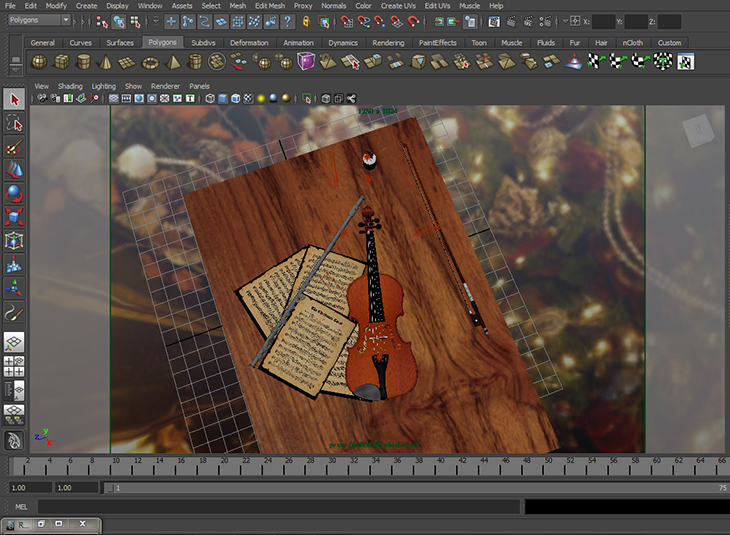The width and height of the screenshot is (730, 535).
Task: Switch to the Animation shelf tab
Action: pyautogui.click(x=298, y=42)
